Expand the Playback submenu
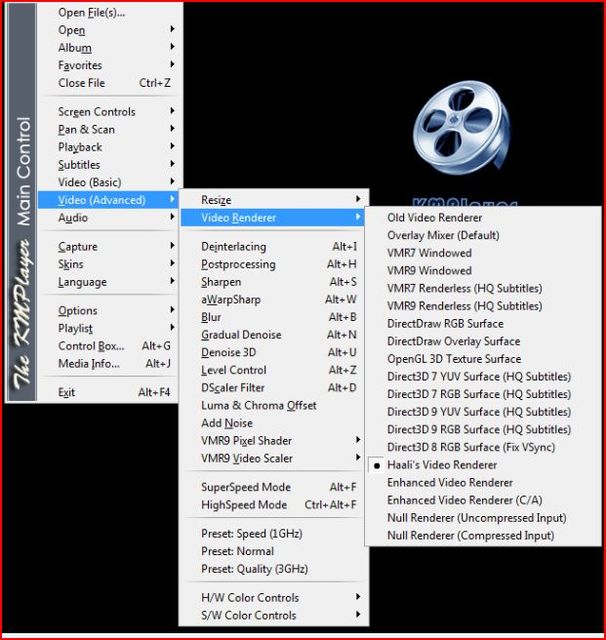Viewport: 606px width, 640px height. pos(109,147)
